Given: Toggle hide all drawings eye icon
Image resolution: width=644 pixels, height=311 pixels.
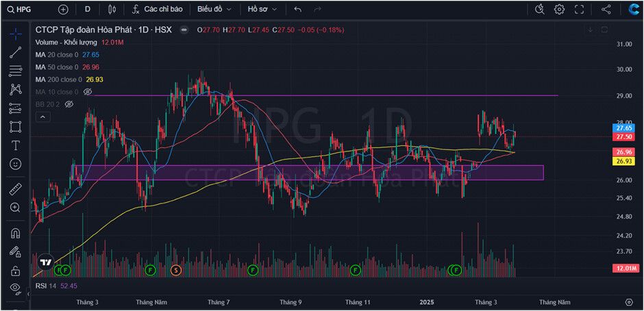Looking at the screenshot, I should coord(15,288).
